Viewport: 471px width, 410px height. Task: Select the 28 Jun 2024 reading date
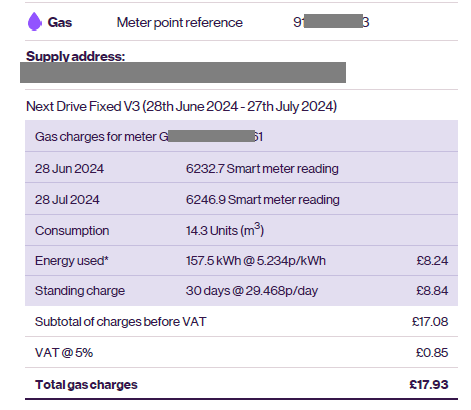point(69,168)
